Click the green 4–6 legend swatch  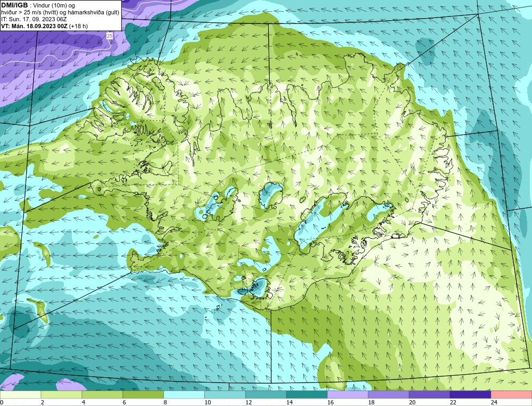pyautogui.click(x=102, y=395)
